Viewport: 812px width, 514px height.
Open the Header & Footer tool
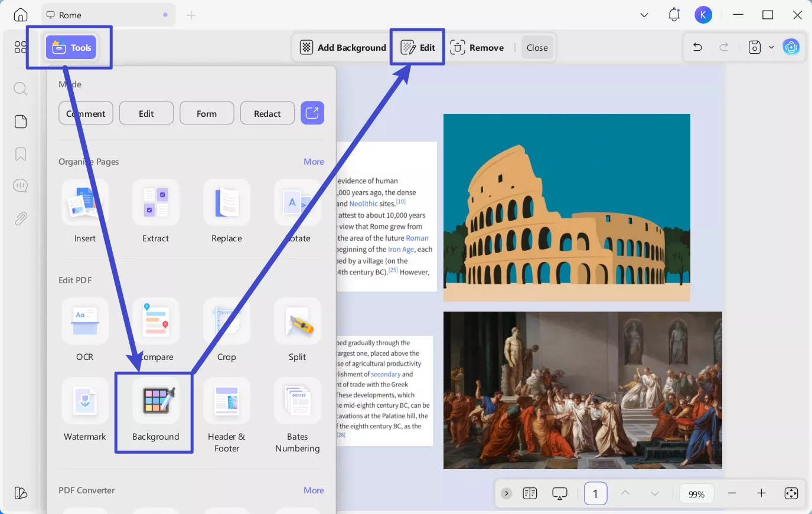227,415
